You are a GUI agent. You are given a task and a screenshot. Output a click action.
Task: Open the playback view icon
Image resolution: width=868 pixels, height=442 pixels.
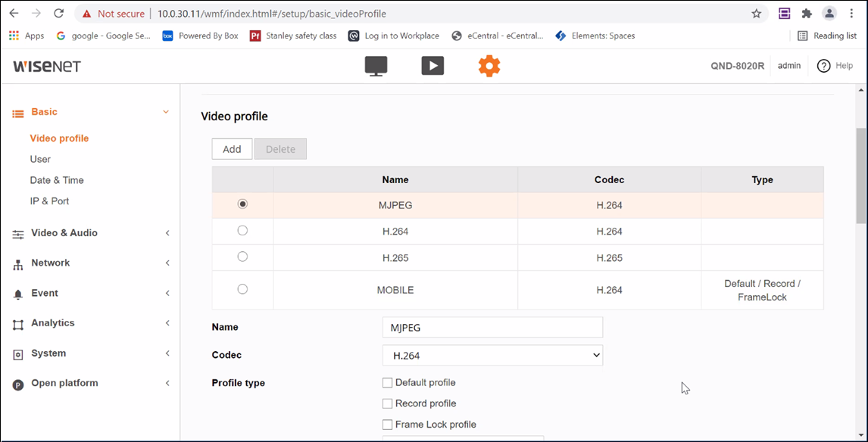pyautogui.click(x=432, y=66)
